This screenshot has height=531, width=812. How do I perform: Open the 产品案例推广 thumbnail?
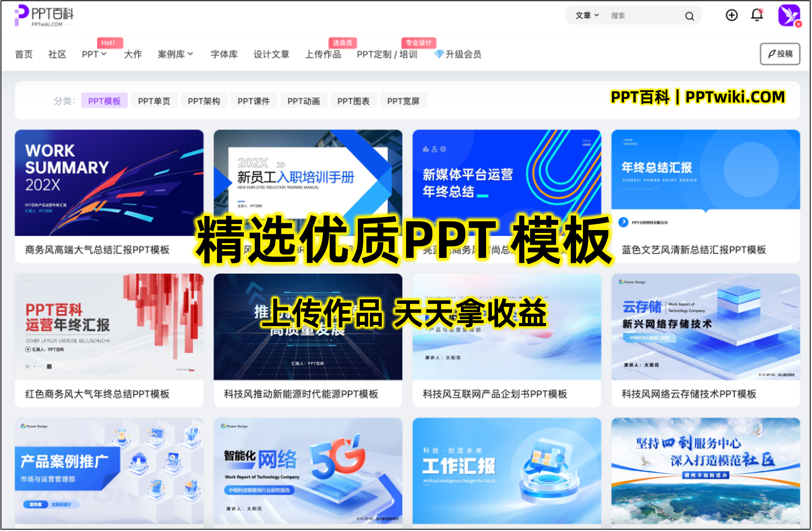(109, 471)
